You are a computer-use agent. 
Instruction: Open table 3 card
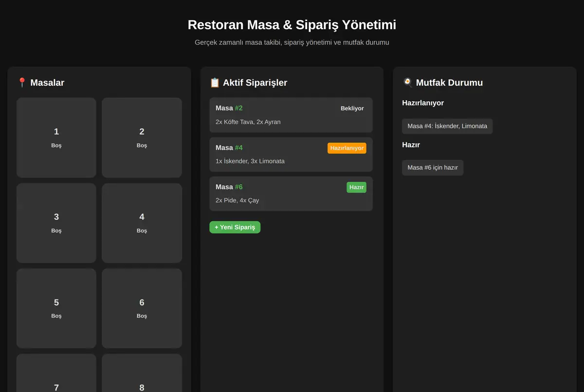[x=56, y=223]
